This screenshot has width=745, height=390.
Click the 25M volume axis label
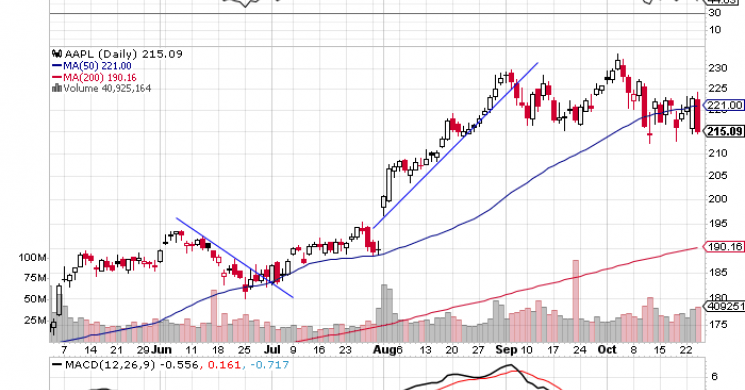(35, 321)
